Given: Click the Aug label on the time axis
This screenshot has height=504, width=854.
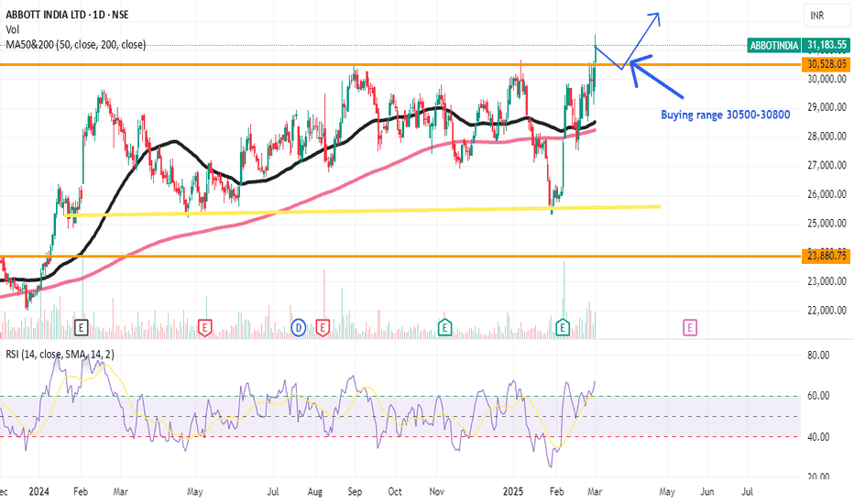Looking at the screenshot, I should coord(315,491).
